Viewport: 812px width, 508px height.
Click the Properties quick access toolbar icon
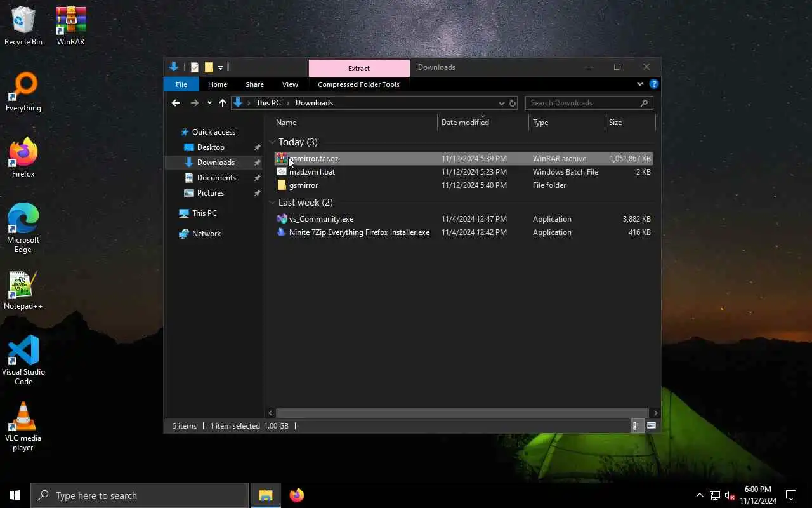194,67
